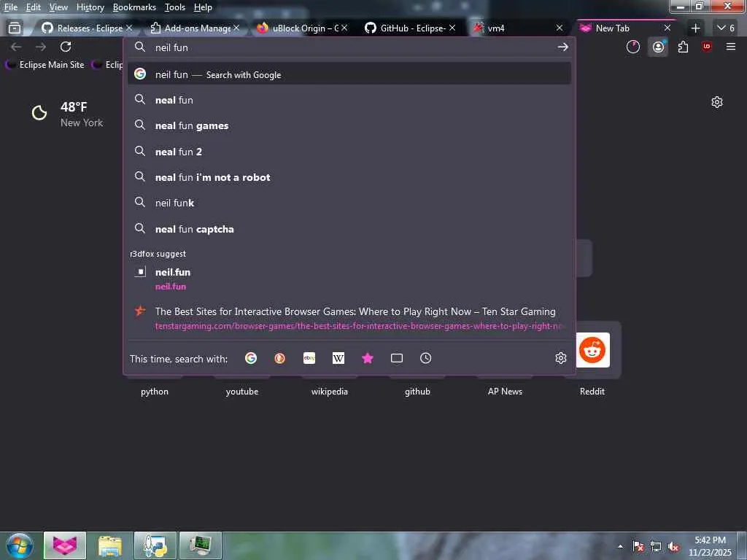Open the uBlock Origin toolbar icon
The width and height of the screenshot is (747, 560).
(x=707, y=46)
